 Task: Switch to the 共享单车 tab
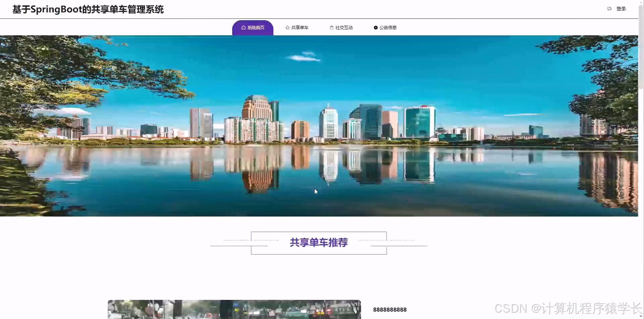click(299, 28)
